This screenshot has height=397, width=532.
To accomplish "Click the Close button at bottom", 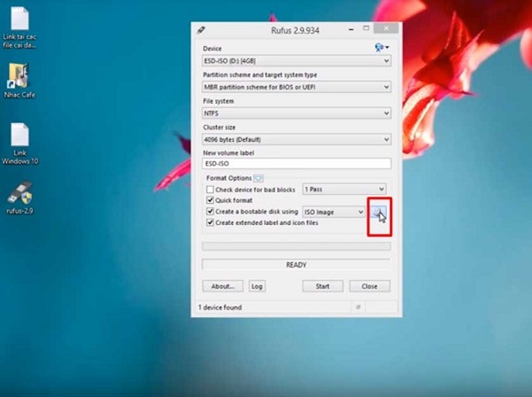I will (369, 286).
